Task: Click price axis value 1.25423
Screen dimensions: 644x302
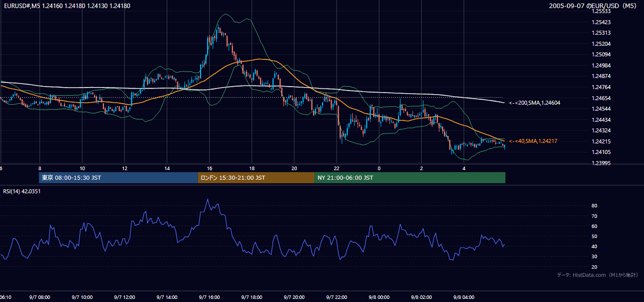Action: (x=601, y=22)
